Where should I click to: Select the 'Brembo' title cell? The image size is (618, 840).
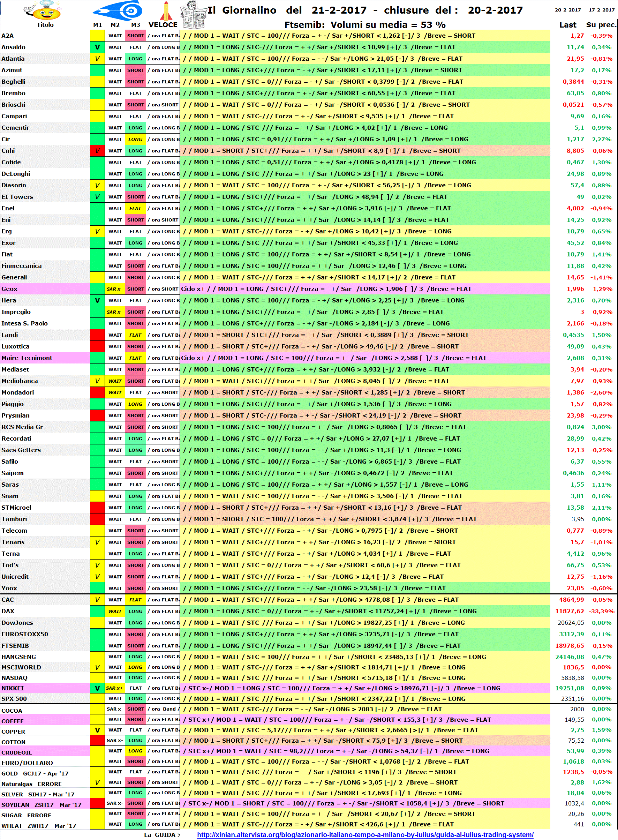pyautogui.click(x=45, y=93)
